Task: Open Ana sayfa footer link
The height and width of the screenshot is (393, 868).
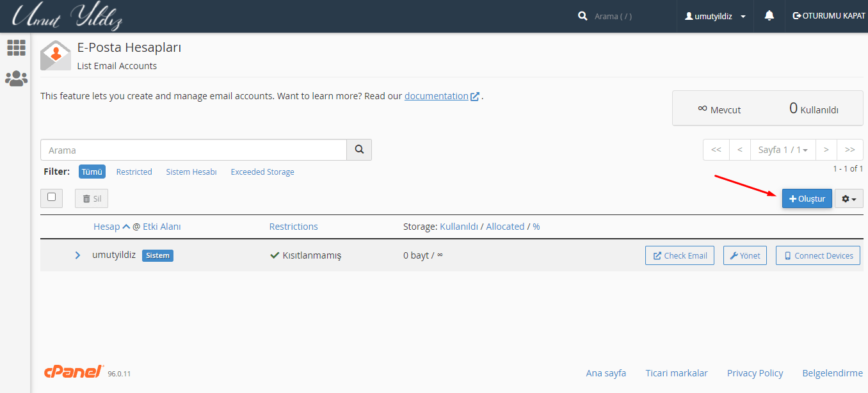Action: click(606, 373)
